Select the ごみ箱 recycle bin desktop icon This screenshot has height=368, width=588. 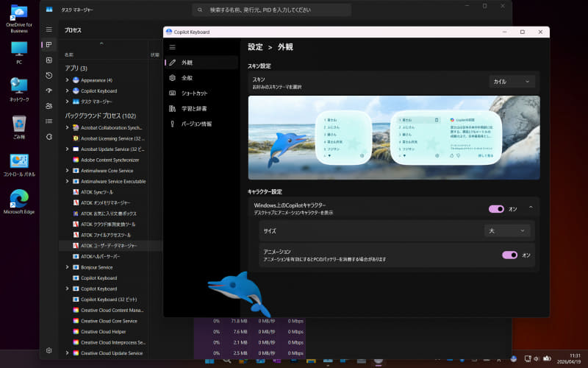pyautogui.click(x=19, y=127)
